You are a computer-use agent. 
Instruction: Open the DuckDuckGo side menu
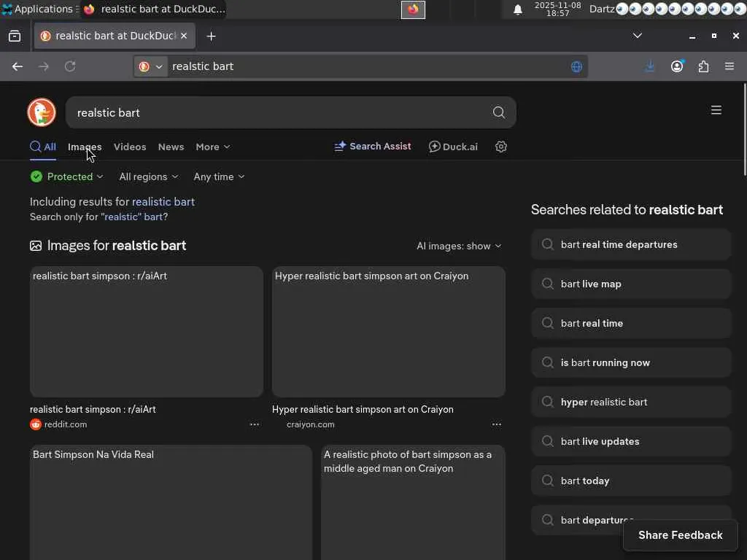pos(716,110)
